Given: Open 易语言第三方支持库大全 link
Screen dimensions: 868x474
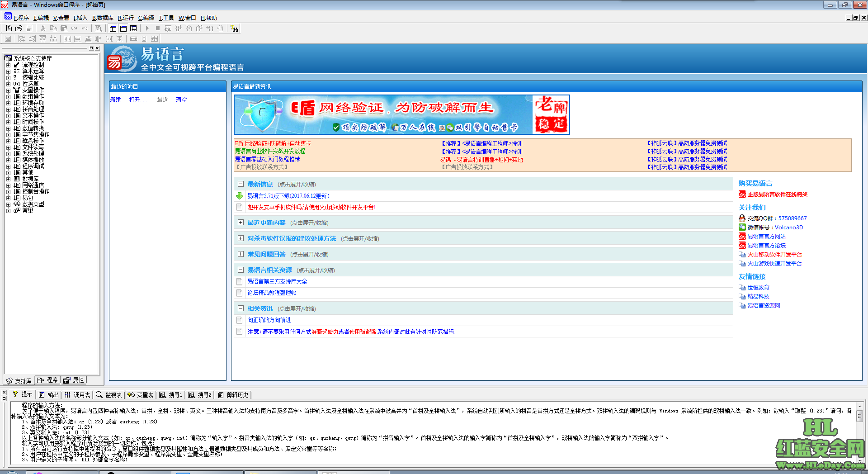Looking at the screenshot, I should 277,281.
